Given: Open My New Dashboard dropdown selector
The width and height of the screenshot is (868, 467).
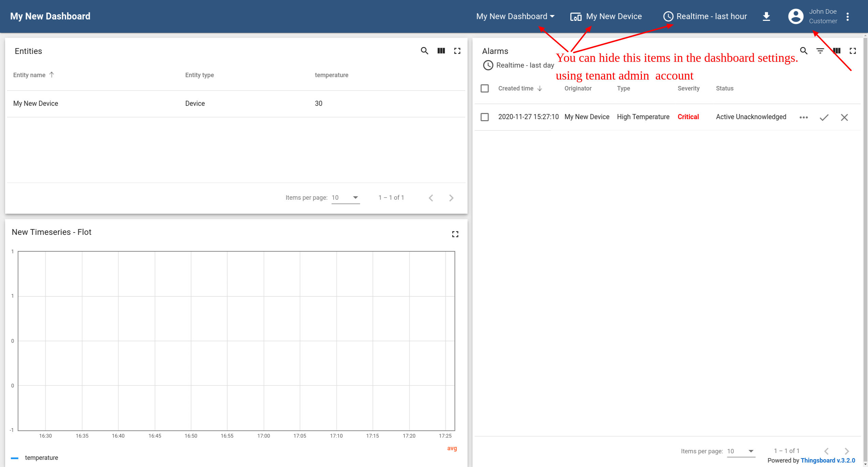Looking at the screenshot, I should (x=515, y=16).
